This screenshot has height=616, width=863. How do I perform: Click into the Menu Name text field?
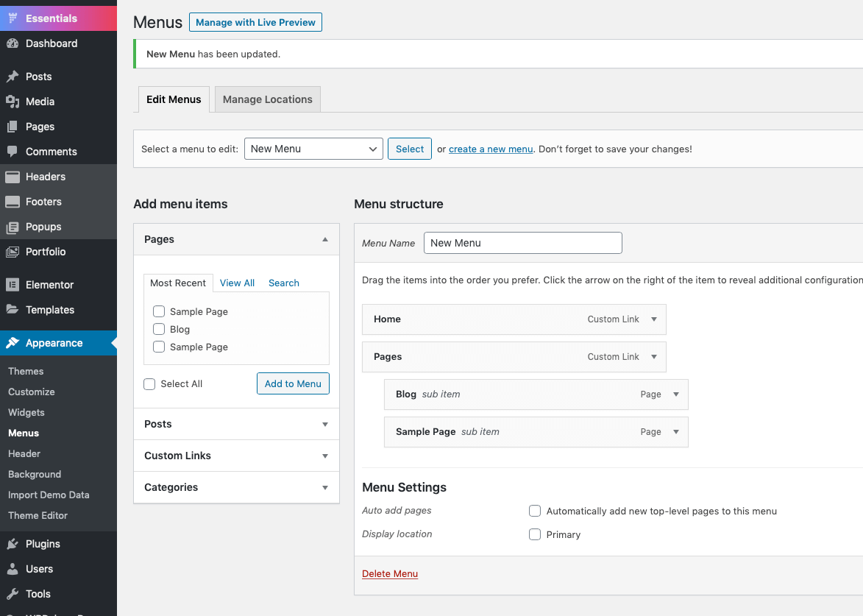pyautogui.click(x=523, y=243)
